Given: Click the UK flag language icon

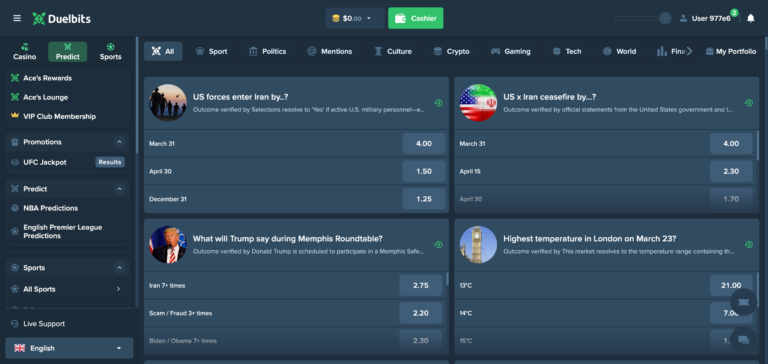Looking at the screenshot, I should tap(20, 348).
